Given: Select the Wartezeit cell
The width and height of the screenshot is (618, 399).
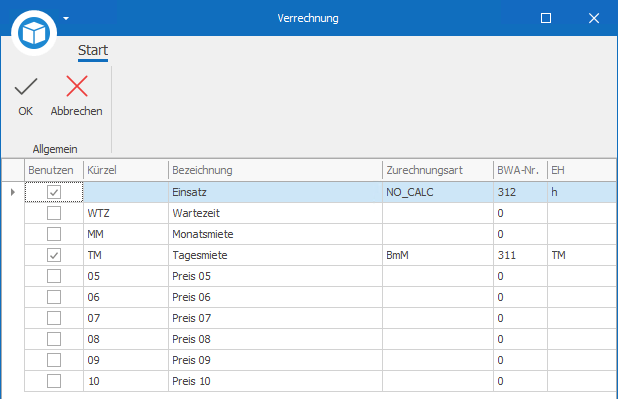Looking at the screenshot, I should pos(275,213).
